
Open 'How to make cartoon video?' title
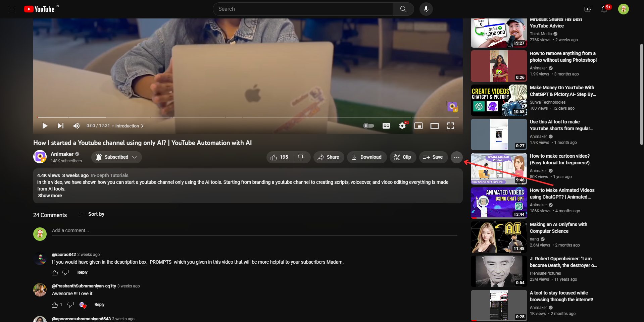click(560, 159)
